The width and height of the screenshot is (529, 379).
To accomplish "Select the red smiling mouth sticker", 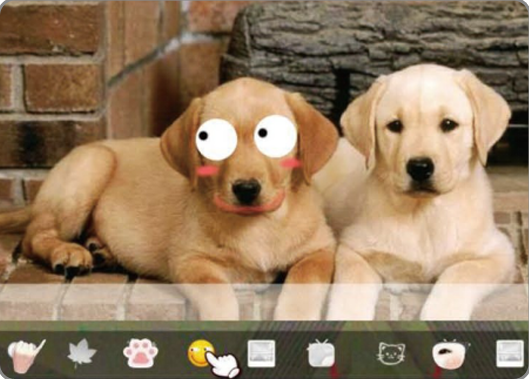I will (x=249, y=204).
